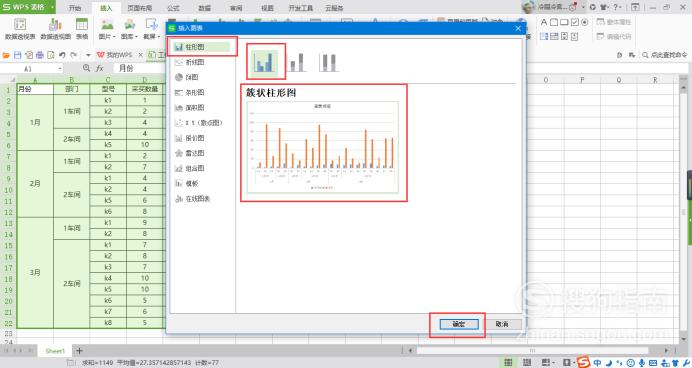692x368 pixels.
Task: Confirm chart insertion with 确定 button
Action: pyautogui.click(x=459, y=324)
